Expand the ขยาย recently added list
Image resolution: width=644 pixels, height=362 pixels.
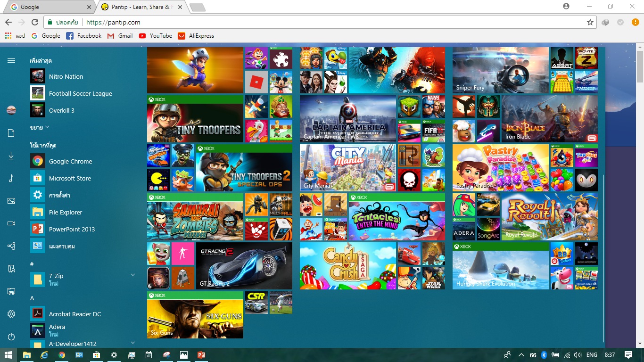coord(40,127)
